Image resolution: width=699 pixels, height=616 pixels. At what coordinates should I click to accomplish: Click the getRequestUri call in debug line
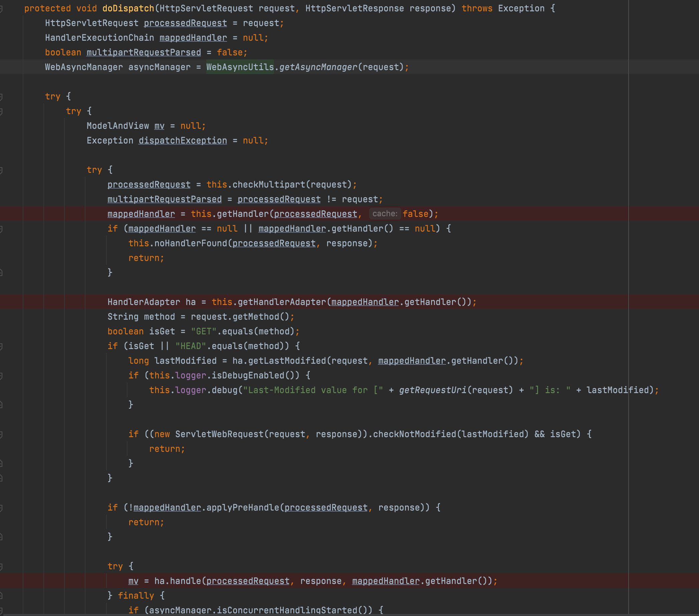[433, 390]
